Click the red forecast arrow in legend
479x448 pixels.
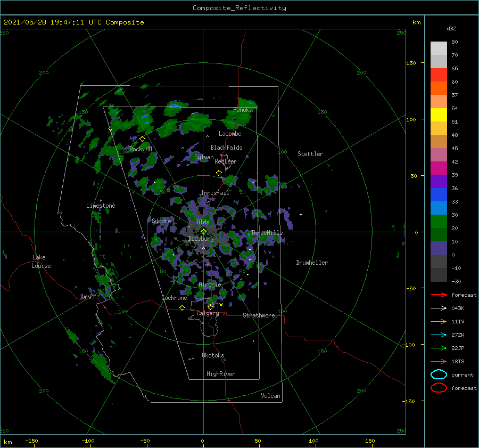tap(439, 295)
